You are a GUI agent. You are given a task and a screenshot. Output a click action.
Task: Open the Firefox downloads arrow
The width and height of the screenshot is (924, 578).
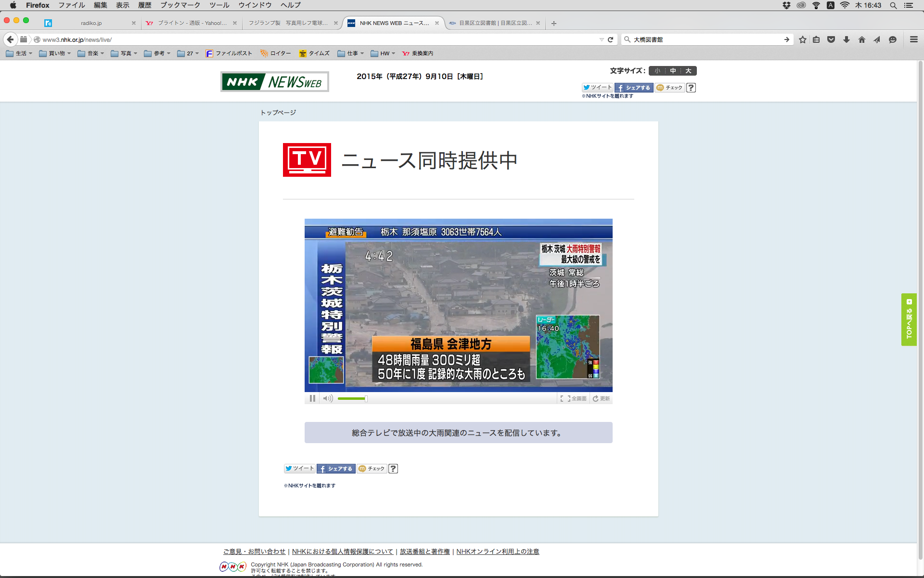(847, 39)
